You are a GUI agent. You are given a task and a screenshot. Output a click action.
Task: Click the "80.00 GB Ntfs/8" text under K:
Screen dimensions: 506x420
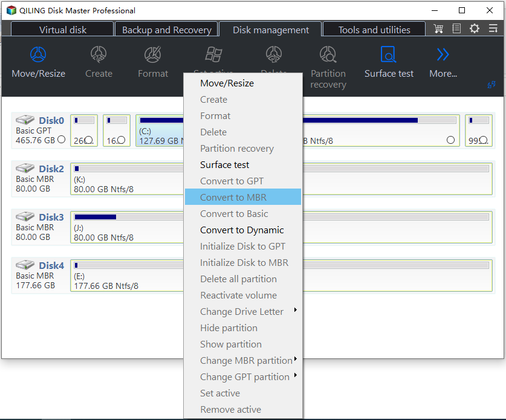103,189
